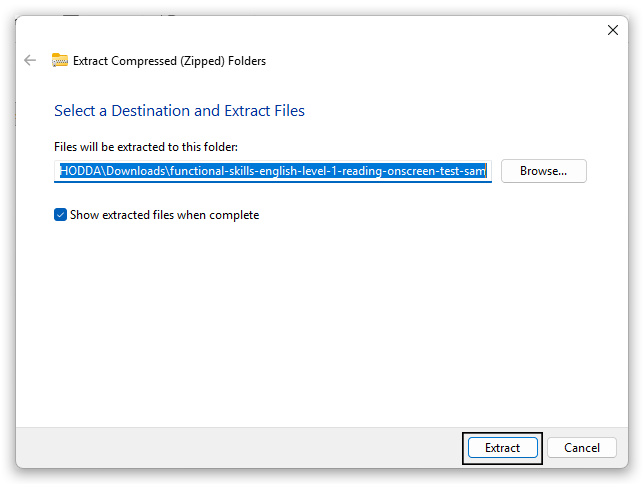Click the 'Extract Compressed (Zipped) Folders' title text
Screen dimensions: 644x484
click(169, 61)
